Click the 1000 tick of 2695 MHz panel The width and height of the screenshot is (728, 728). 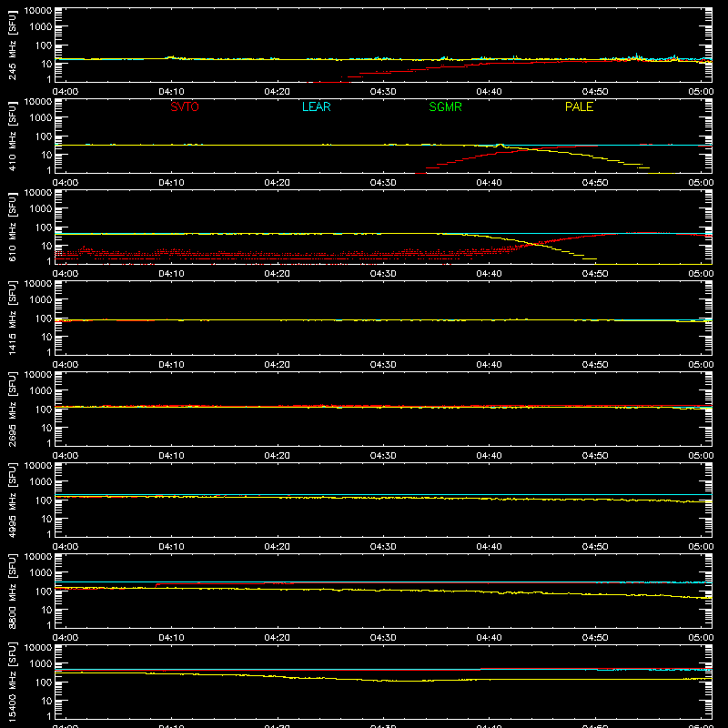click(41, 391)
